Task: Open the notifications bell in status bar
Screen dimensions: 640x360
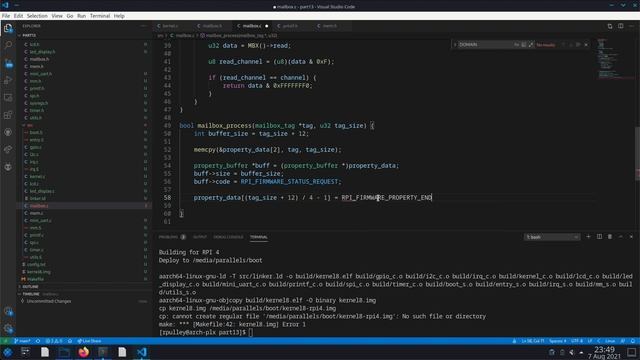Action: point(633,341)
